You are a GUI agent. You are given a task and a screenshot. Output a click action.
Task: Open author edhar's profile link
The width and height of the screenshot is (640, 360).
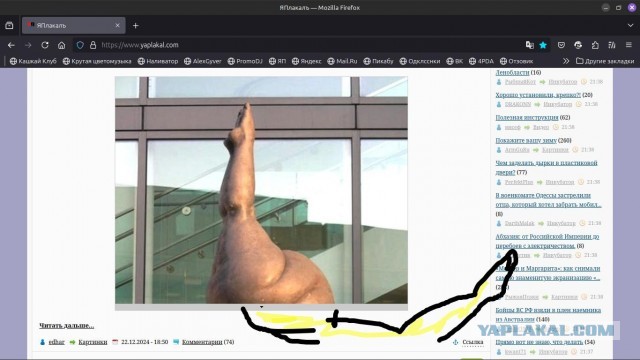click(x=57, y=342)
